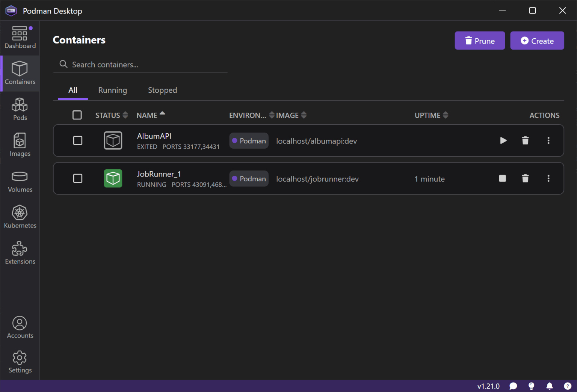Screen dimensions: 577x392
Task: Open the Extensions section
Action: [20, 252]
